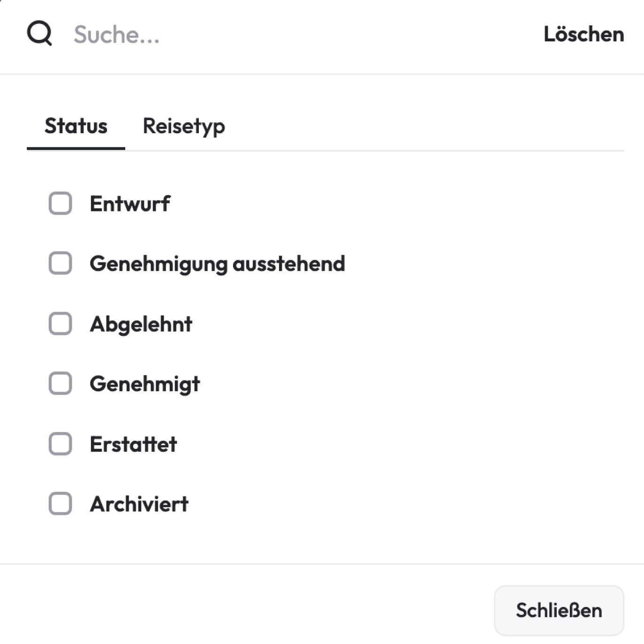Click the underlined Status tab indicator

pos(76,149)
